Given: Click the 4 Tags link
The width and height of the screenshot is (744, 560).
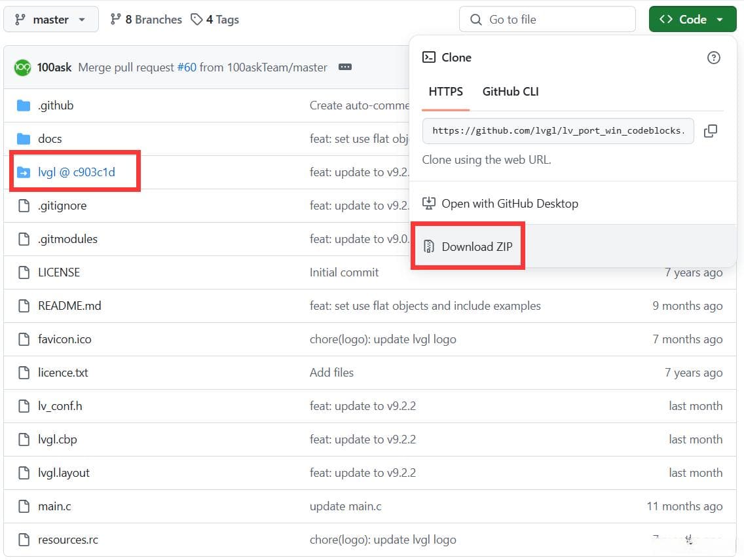Looking at the screenshot, I should [x=215, y=20].
